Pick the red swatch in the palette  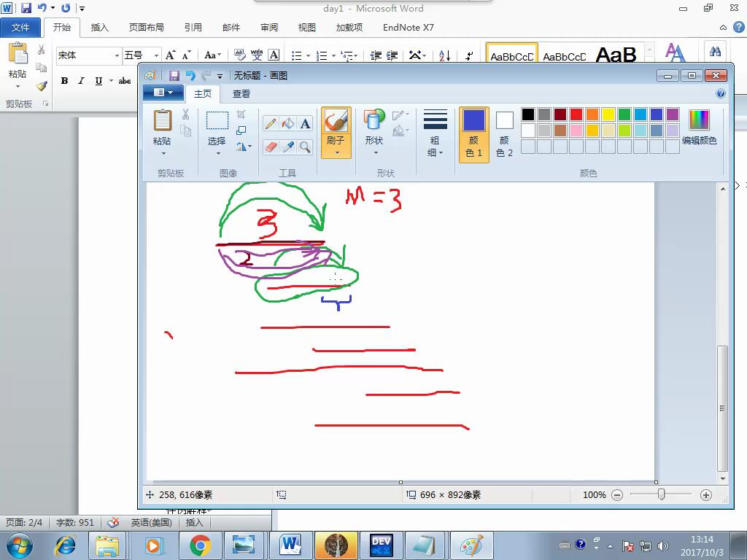[x=576, y=114]
